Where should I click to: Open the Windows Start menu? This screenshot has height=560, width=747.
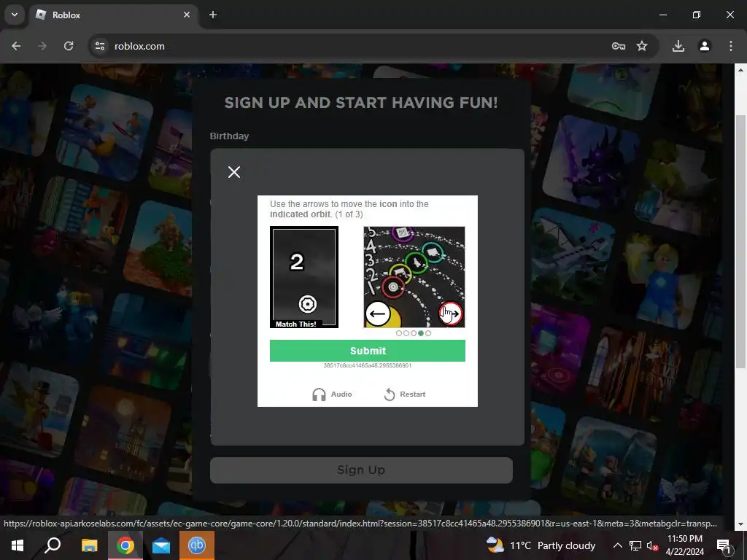(x=18, y=545)
